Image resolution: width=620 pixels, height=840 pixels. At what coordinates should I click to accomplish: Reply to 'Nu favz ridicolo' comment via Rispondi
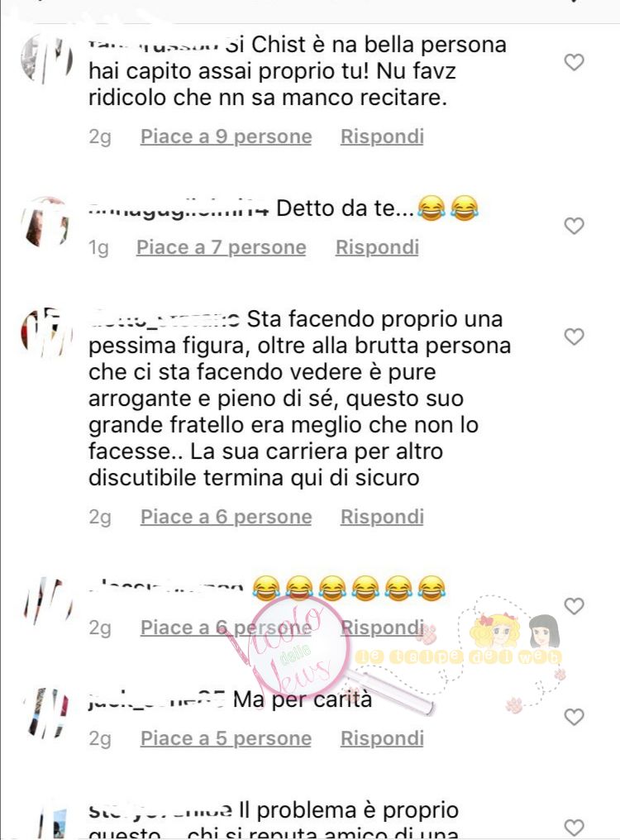coord(382,136)
